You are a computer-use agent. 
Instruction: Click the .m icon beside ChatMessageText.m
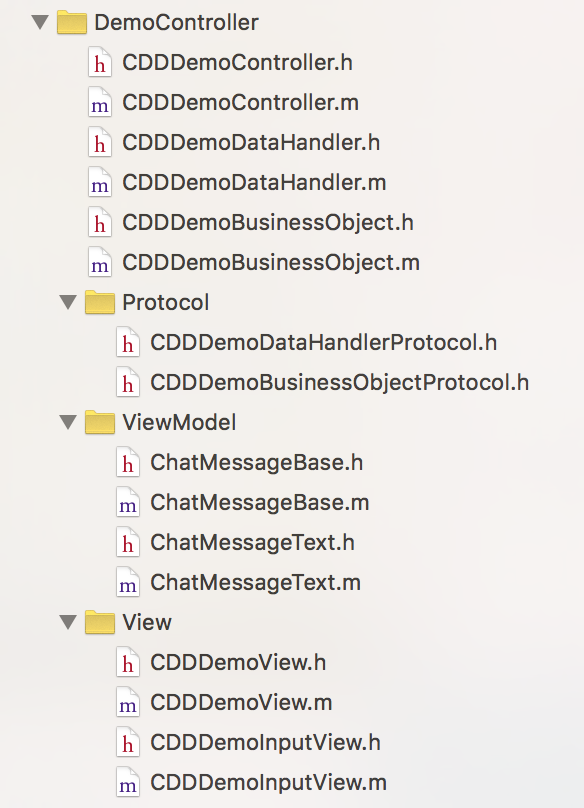pyautogui.click(x=127, y=583)
